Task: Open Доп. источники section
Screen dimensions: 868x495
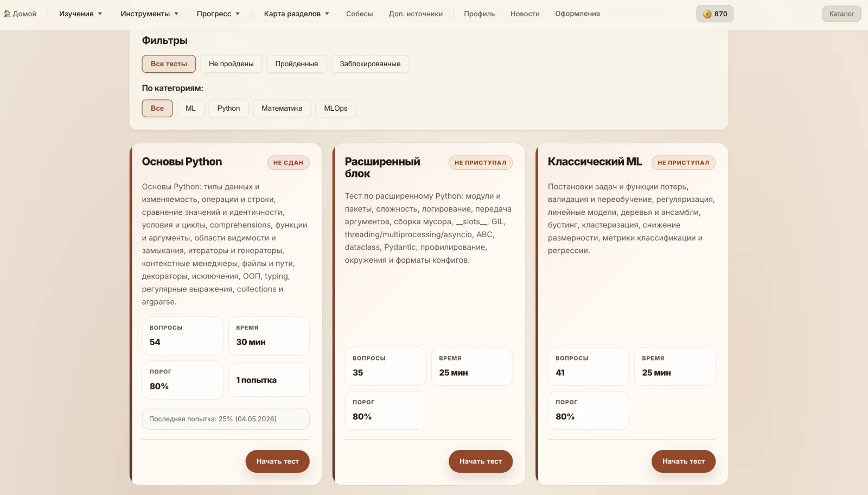Action: (416, 14)
